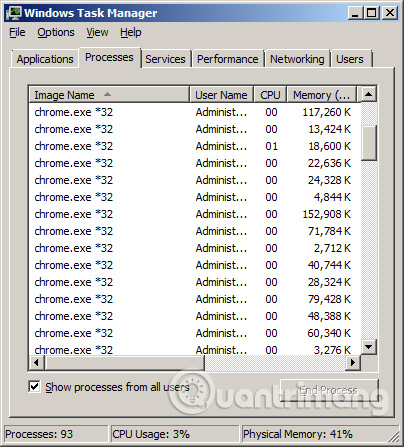Select the chrome.exe row with CPU 01
404x447 pixels.
[x=195, y=146]
